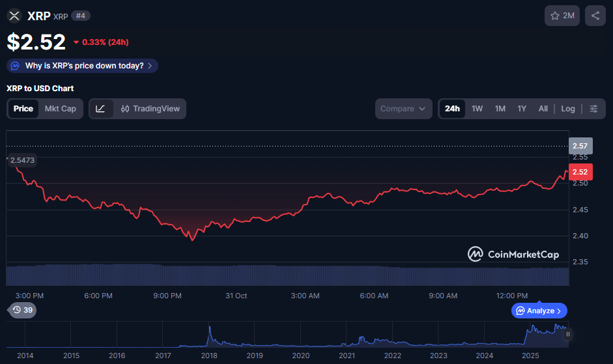The width and height of the screenshot is (613, 364).
Task: Select the Price tab
Action: [x=23, y=109]
